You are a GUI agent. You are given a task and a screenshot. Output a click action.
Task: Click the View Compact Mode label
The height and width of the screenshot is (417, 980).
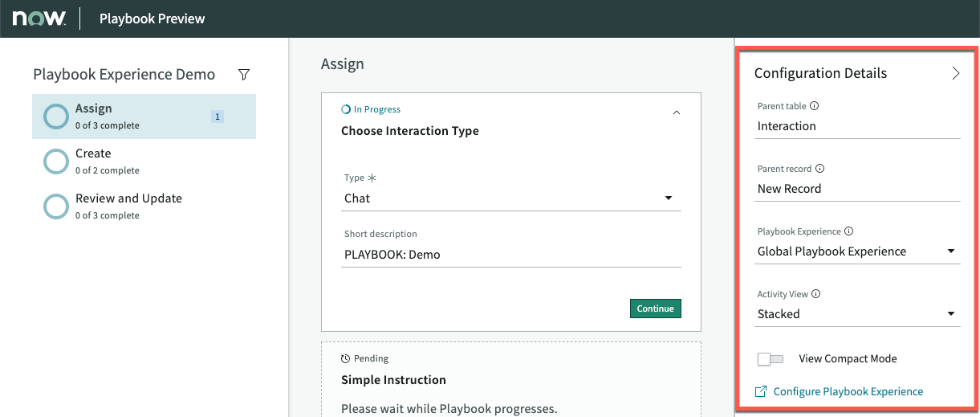[848, 359]
